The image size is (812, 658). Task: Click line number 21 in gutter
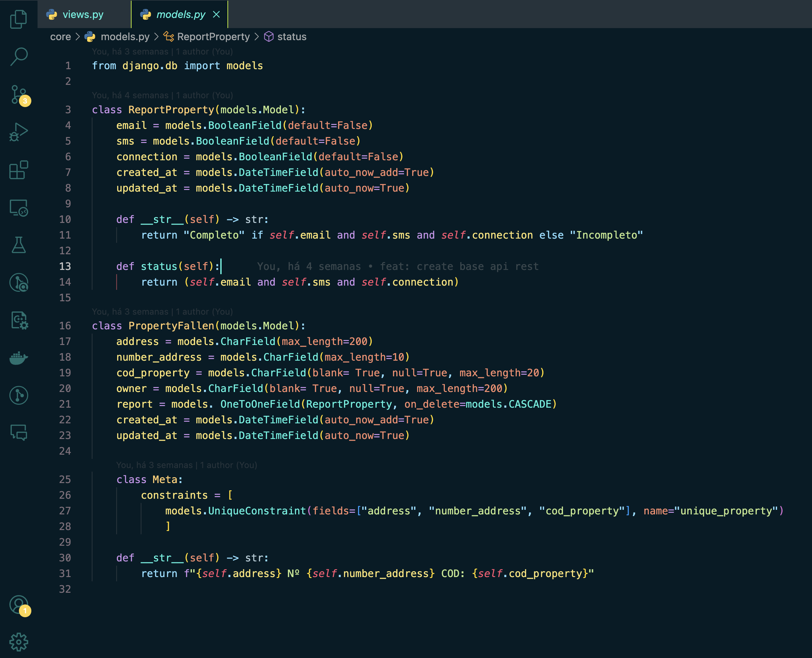tap(65, 404)
